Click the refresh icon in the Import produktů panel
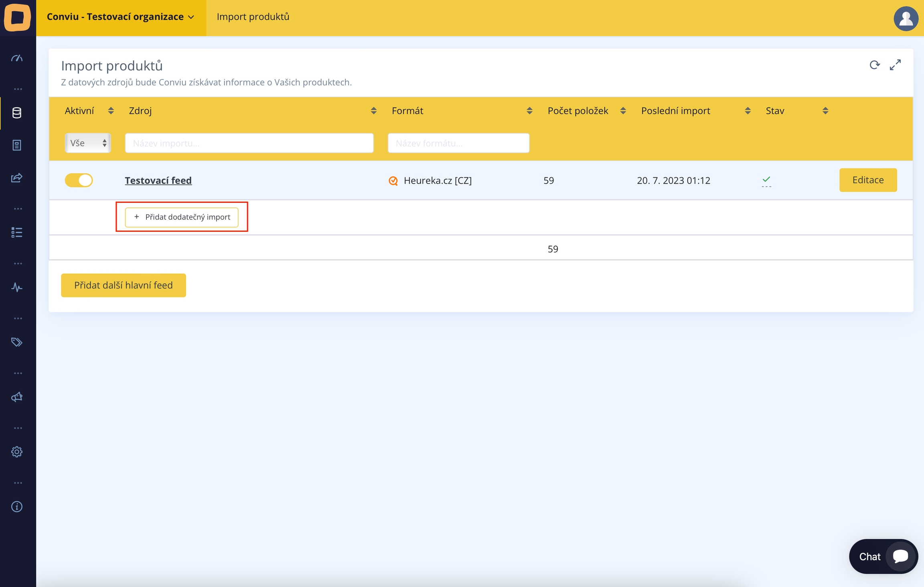 pos(875,65)
